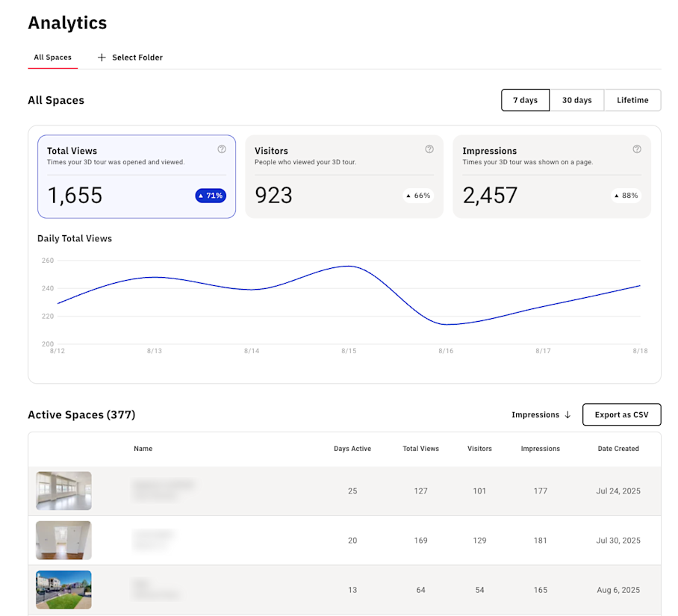Click the 88% badge on Impressions card
678x616 pixels.
(x=626, y=196)
